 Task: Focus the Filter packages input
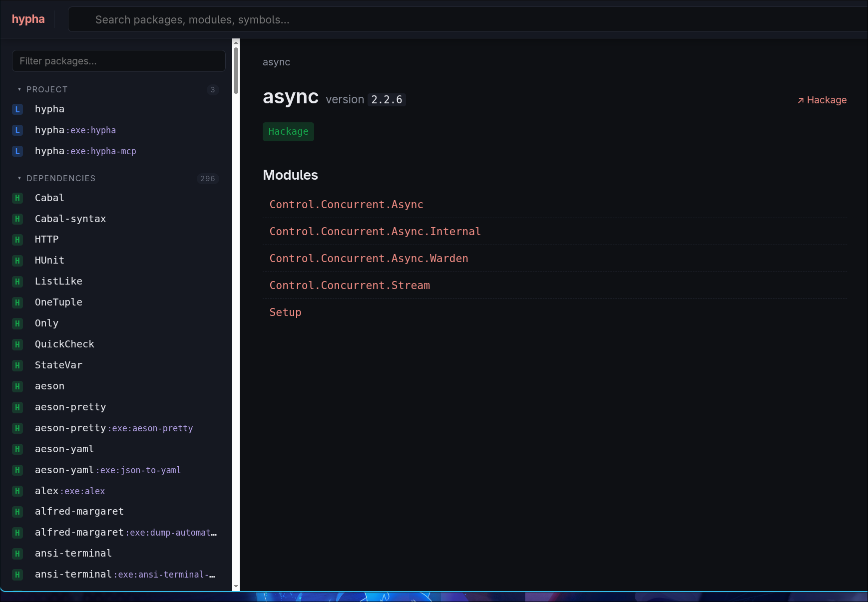click(x=119, y=61)
